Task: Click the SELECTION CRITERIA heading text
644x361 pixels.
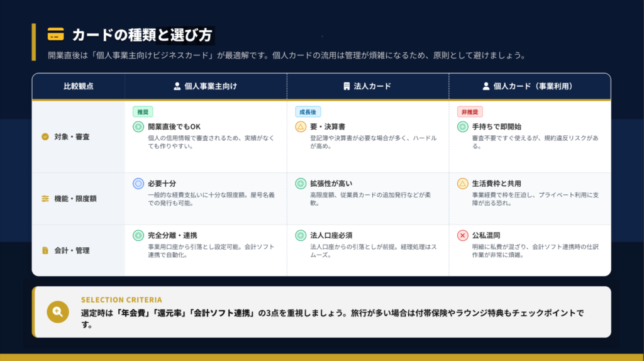Action: click(121, 300)
